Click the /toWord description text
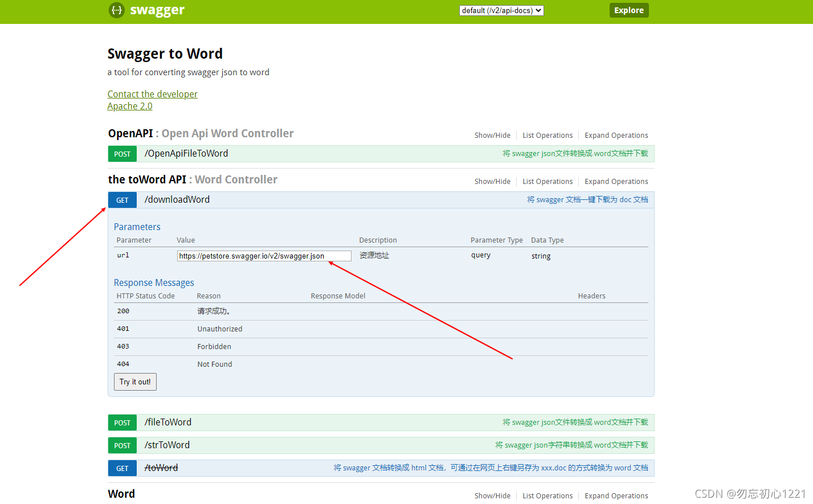Image resolution: width=813 pixels, height=504 pixels. pyautogui.click(x=491, y=468)
